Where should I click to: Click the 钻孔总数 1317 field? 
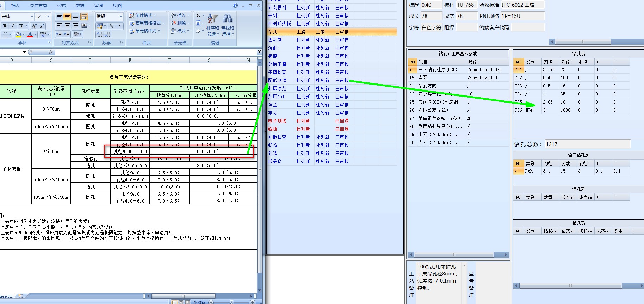(x=587, y=144)
